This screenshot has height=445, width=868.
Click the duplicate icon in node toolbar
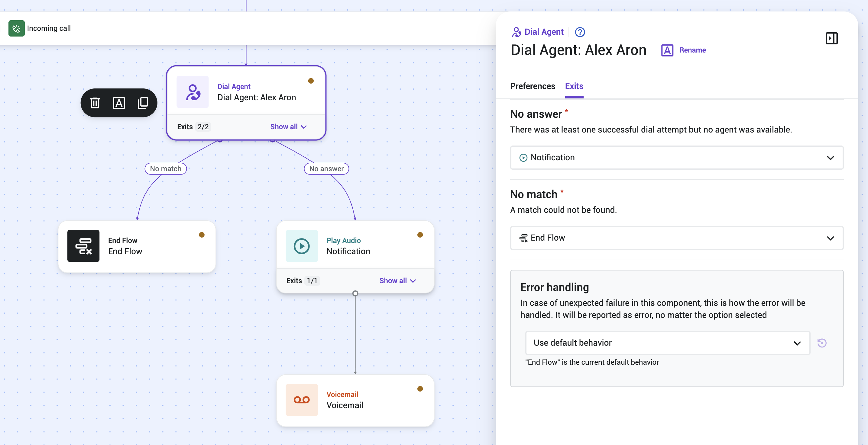143,103
